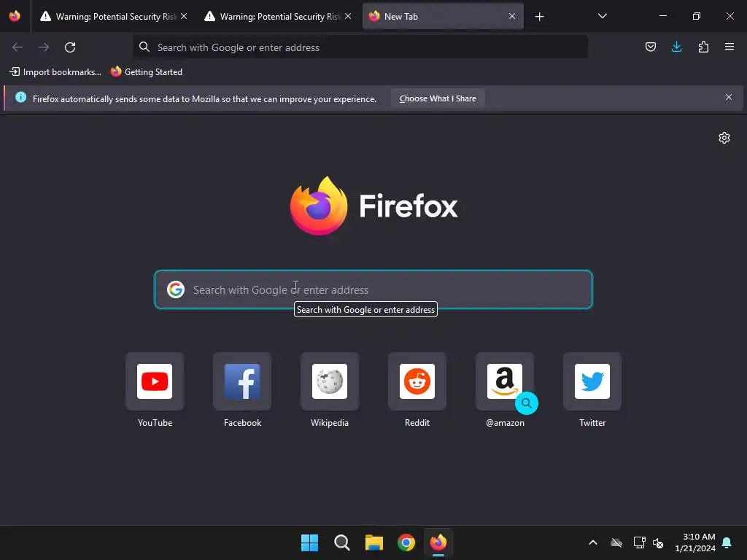This screenshot has height=560, width=747.
Task: Open network status tray icon
Action: coord(639,542)
